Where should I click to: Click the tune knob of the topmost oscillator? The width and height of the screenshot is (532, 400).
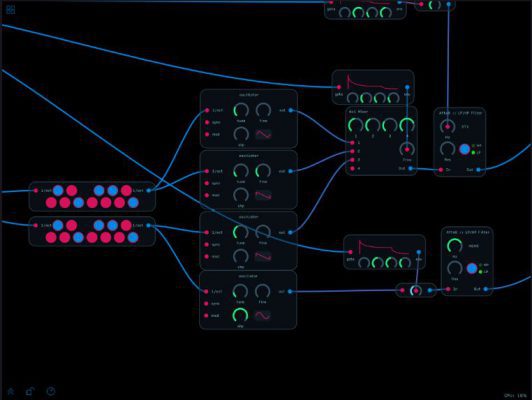pyautogui.click(x=241, y=111)
